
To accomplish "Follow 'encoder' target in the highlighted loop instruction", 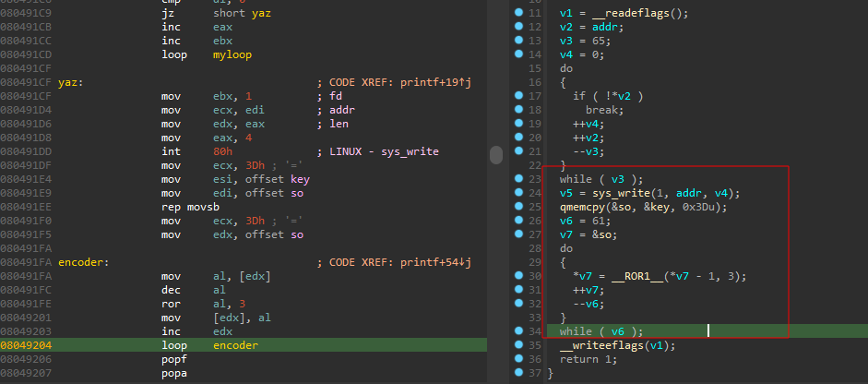I will [x=235, y=346].
